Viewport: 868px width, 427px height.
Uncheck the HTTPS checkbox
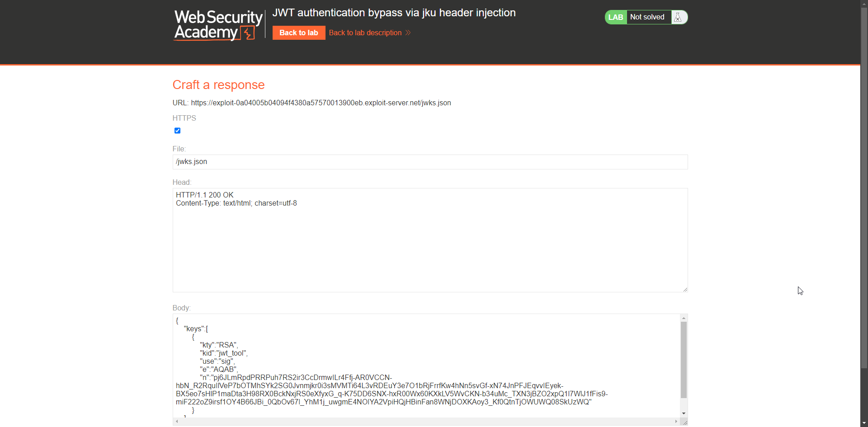tap(178, 131)
